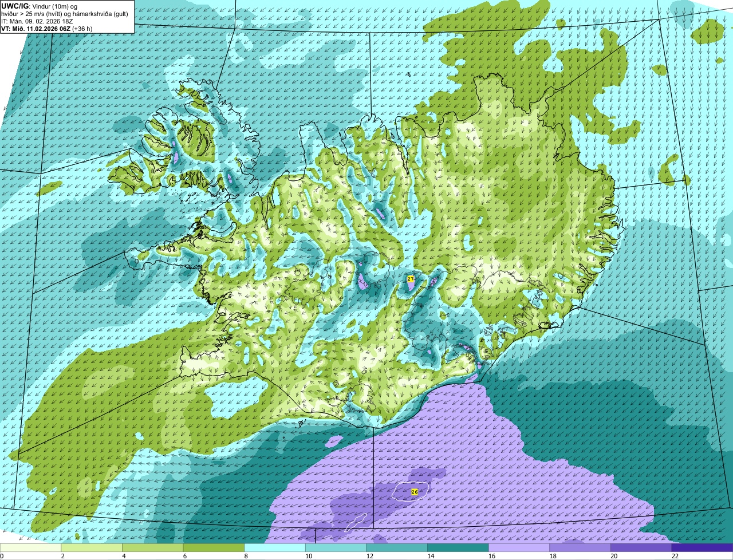Click the legend scale number "2"
The height and width of the screenshot is (560, 733).
tap(62, 556)
